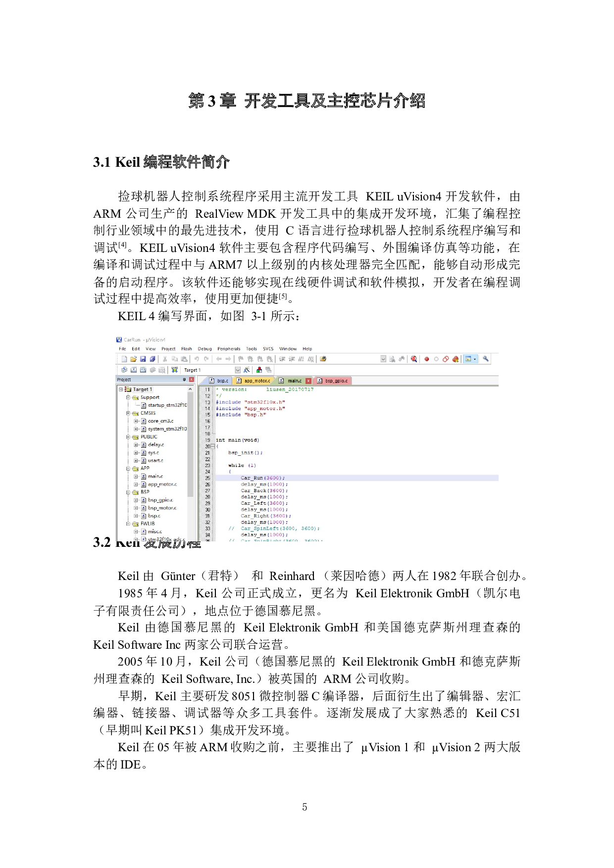This screenshot has width=614, height=868.
Task: Open the Flash menu
Action: [186, 349]
